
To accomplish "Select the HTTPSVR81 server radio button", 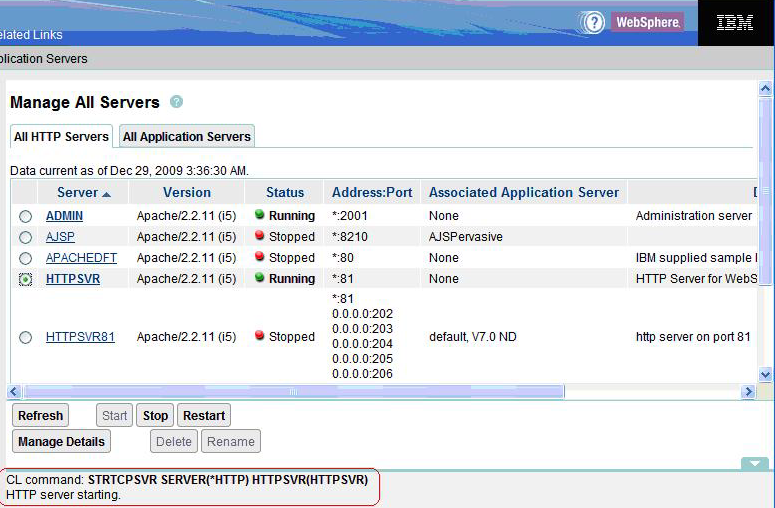I will [25, 338].
